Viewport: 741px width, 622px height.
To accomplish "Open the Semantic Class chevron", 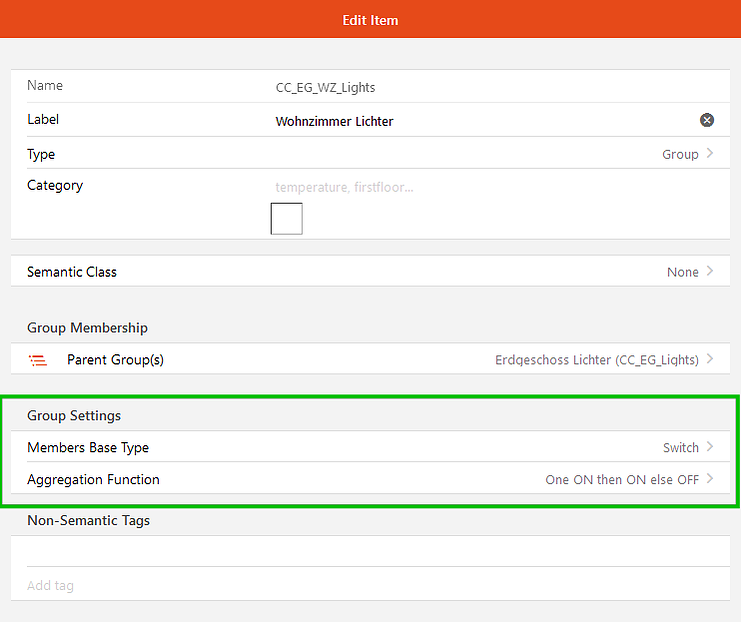I will coord(710,271).
